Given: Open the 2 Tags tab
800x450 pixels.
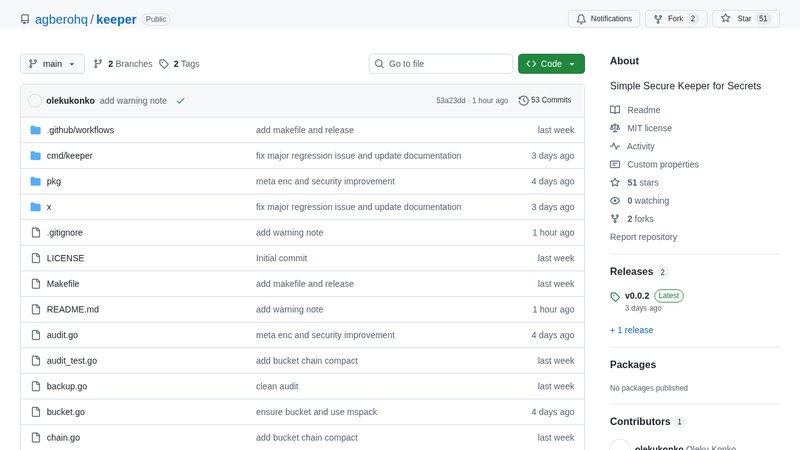Looking at the screenshot, I should pos(179,64).
